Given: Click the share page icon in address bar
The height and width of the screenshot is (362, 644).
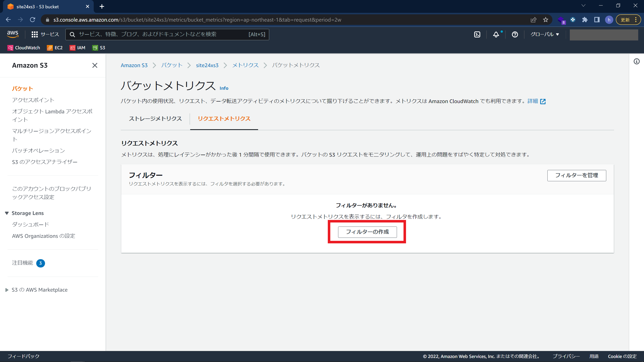Looking at the screenshot, I should (533, 20).
